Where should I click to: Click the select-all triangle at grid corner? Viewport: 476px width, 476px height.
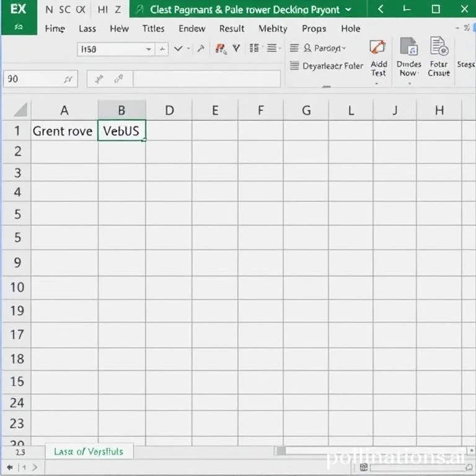coord(21,110)
